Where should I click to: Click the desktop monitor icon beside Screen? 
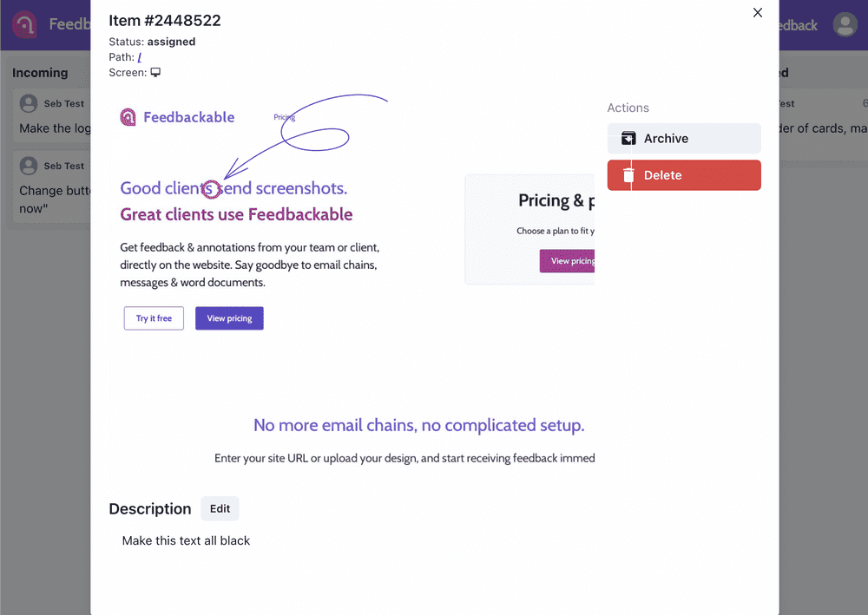(x=156, y=73)
